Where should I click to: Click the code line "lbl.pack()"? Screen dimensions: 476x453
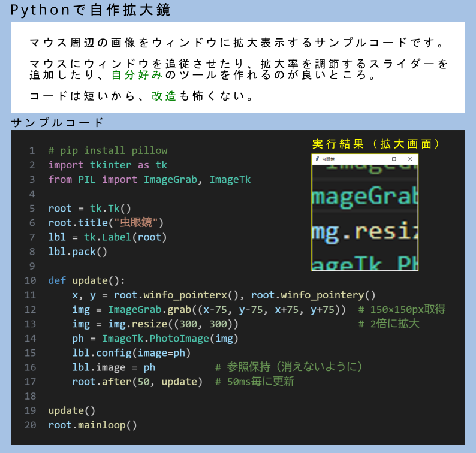(78, 252)
